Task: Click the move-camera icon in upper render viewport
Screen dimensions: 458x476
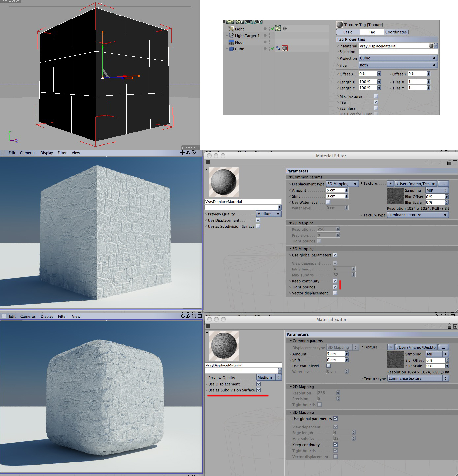Action: (x=182, y=152)
